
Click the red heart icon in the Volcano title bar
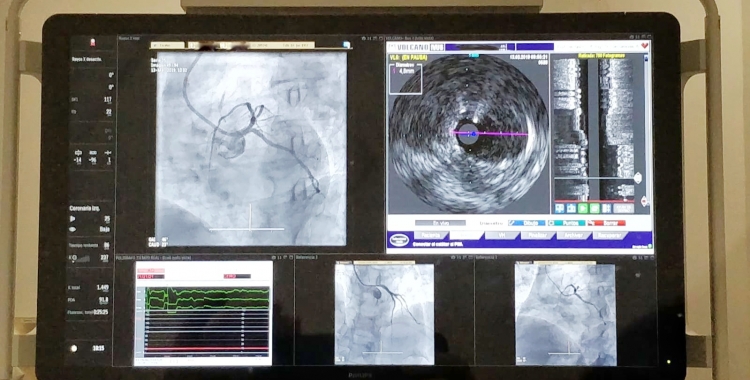(645, 46)
